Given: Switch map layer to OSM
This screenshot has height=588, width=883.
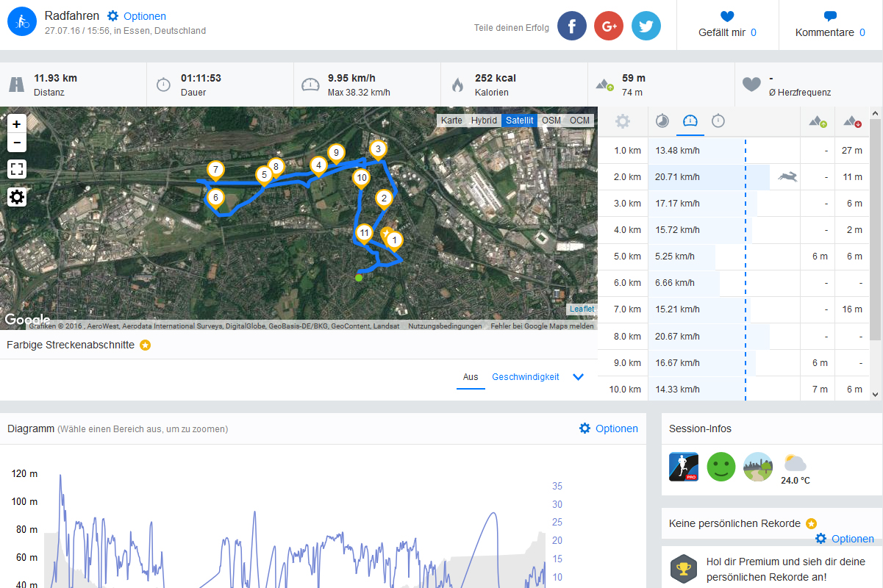Looking at the screenshot, I should click(x=551, y=121).
